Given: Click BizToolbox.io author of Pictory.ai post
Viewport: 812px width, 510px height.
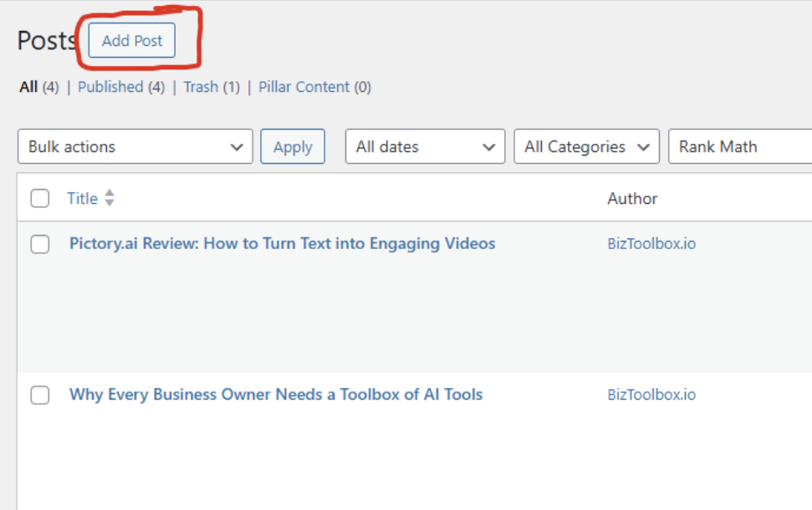Looking at the screenshot, I should point(651,244).
